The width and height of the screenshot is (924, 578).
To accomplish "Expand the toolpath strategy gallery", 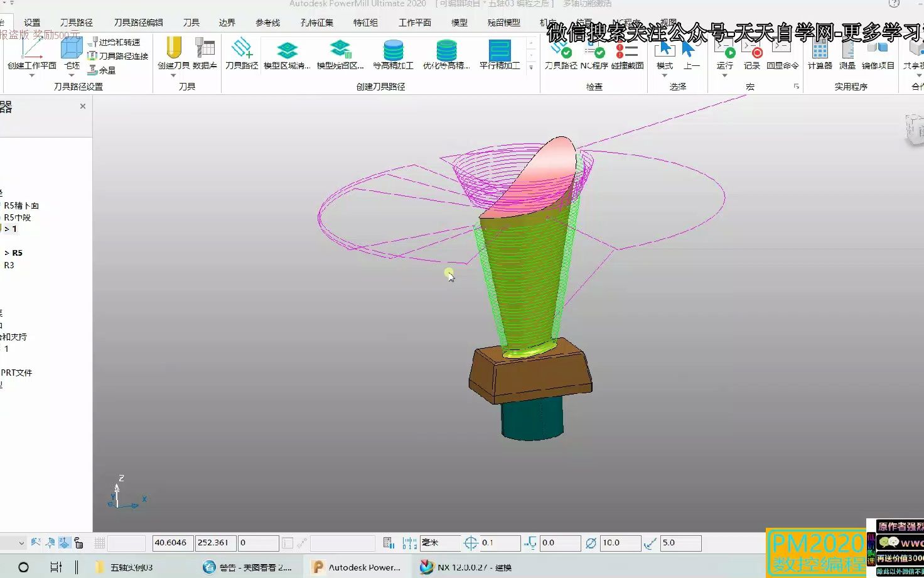I will [531, 67].
